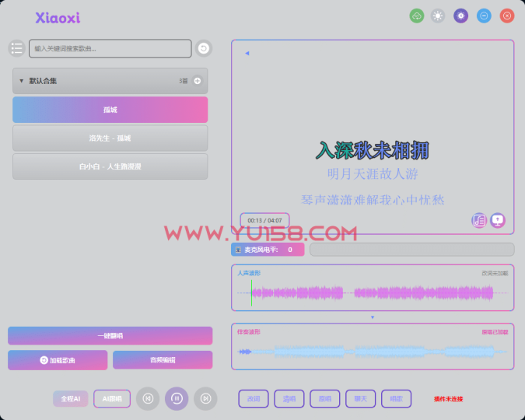Pause the current playback
This screenshot has width=525, height=420.
tap(177, 398)
